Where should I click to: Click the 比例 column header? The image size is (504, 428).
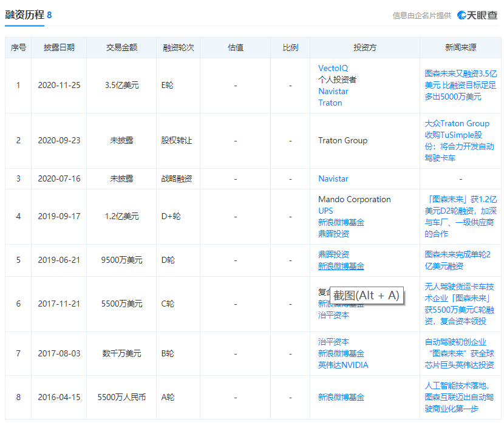(x=291, y=47)
